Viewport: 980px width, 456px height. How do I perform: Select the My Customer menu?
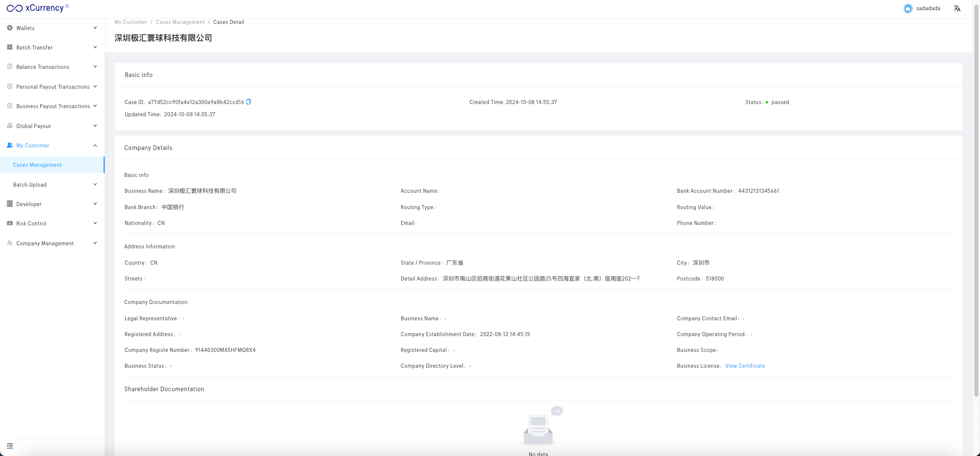52,145
